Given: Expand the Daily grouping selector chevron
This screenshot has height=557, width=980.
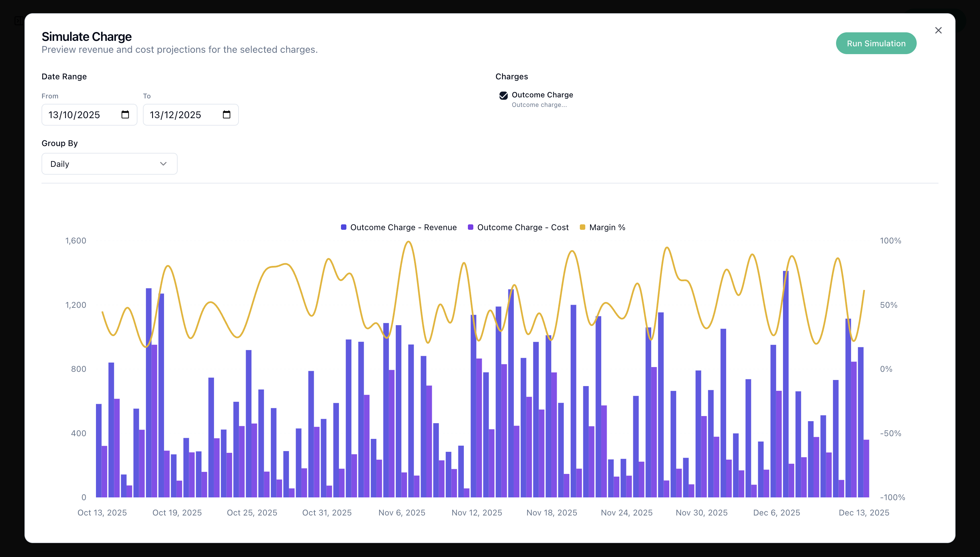Looking at the screenshot, I should coord(164,164).
